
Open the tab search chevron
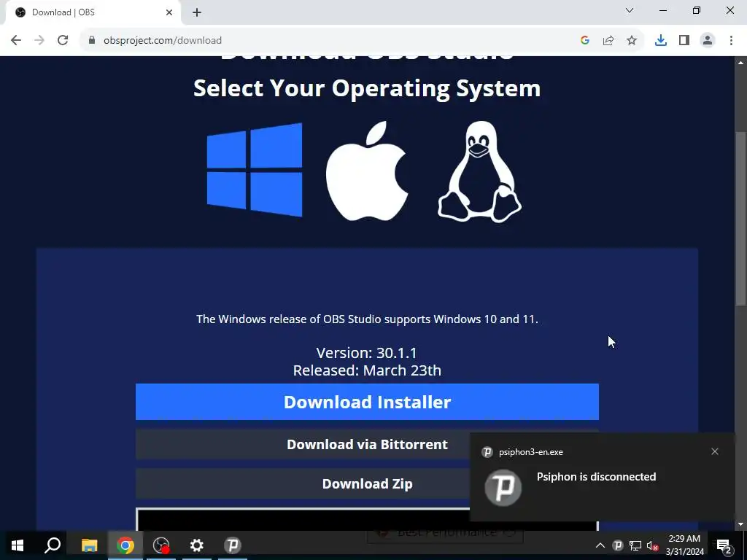click(x=630, y=10)
